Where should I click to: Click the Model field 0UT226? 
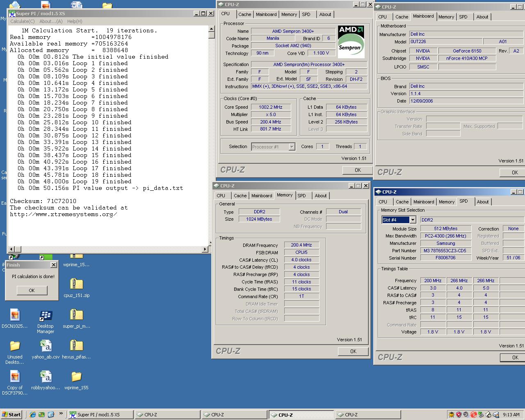pyautogui.click(x=445, y=41)
